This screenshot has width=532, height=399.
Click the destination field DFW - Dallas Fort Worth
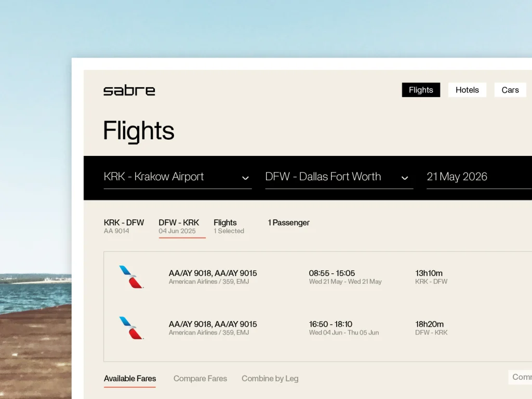tap(323, 177)
